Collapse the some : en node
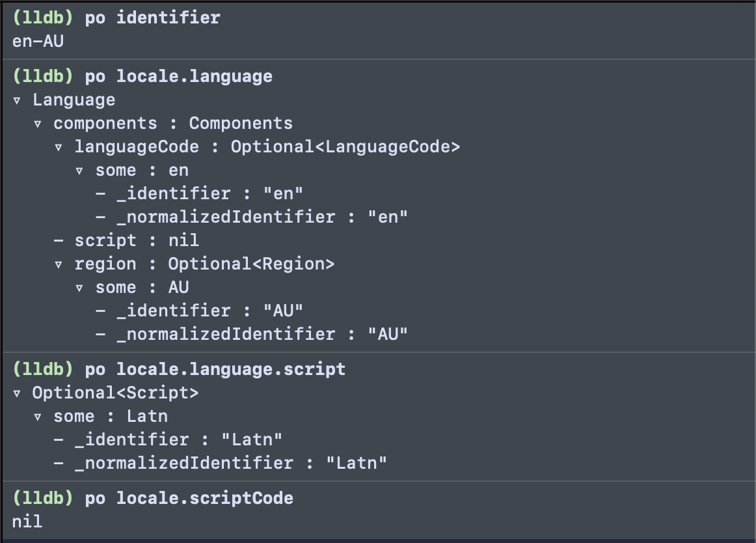756x543 pixels. 79,171
